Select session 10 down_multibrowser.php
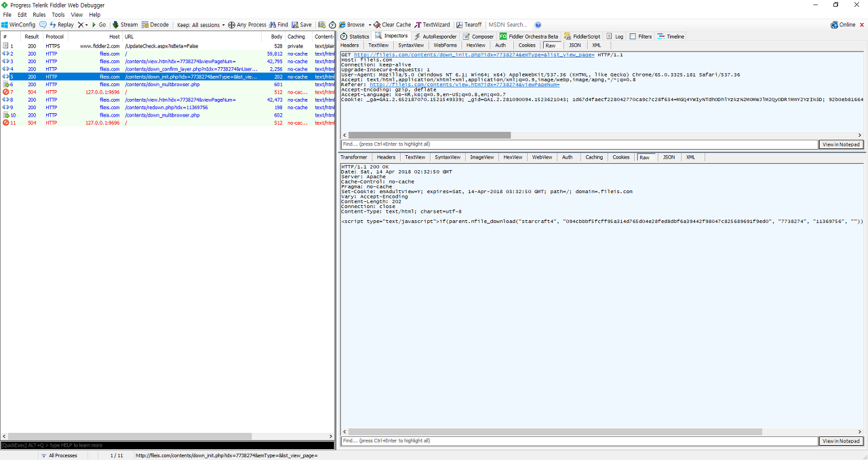This screenshot has height=460, width=868. click(167, 115)
